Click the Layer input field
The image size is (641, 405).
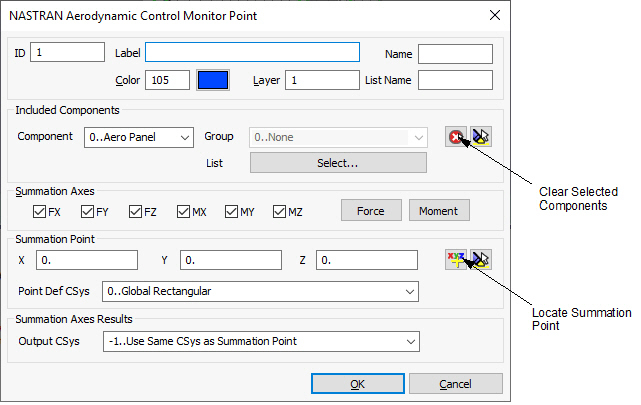click(x=323, y=80)
